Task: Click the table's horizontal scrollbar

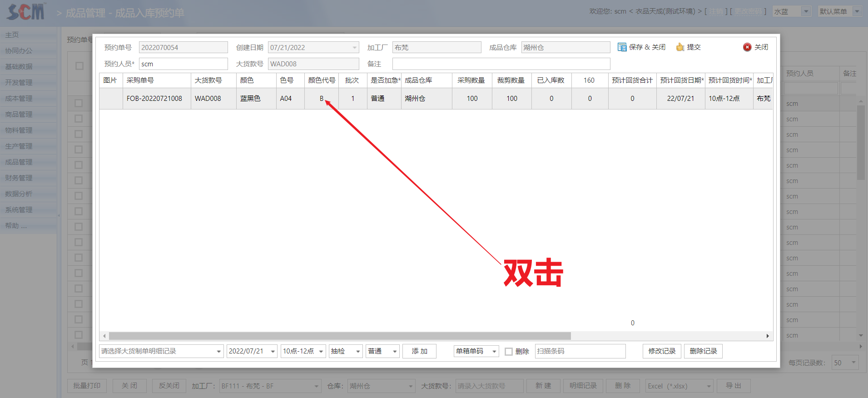Action: 339,336
